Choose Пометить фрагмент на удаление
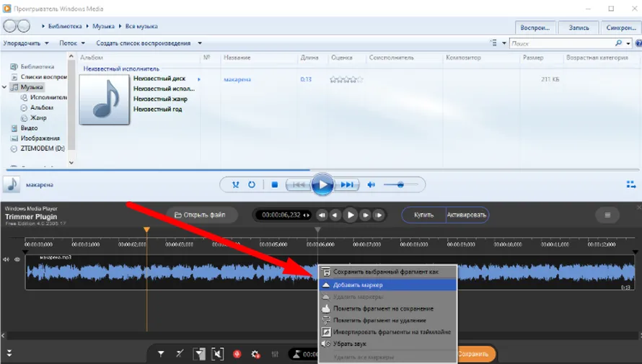Viewport: 642px width, 364px height. [x=388, y=320]
